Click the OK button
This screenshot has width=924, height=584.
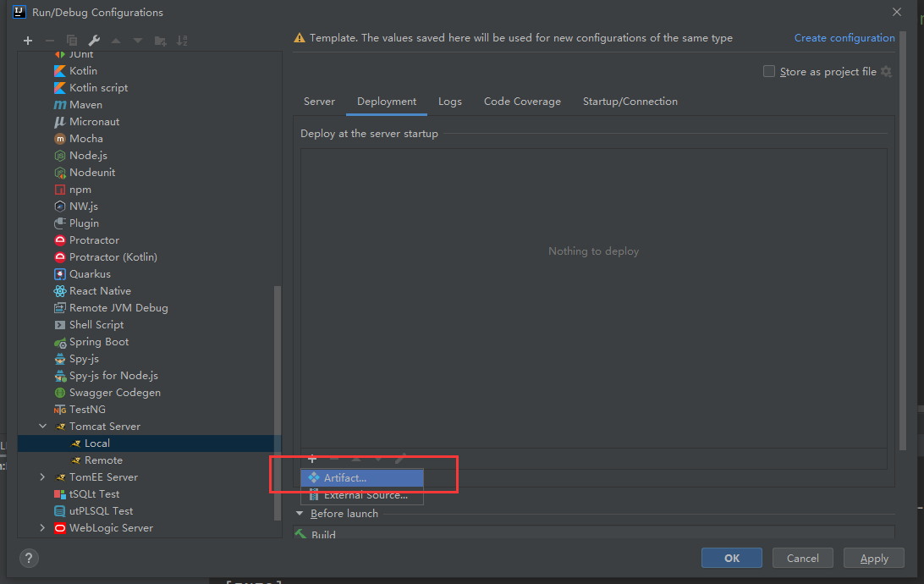(x=731, y=558)
